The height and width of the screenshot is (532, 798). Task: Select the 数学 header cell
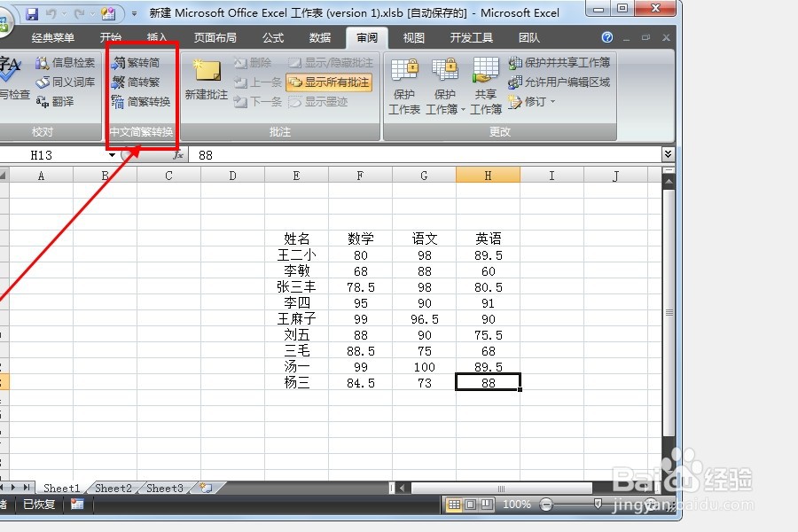[360, 239]
